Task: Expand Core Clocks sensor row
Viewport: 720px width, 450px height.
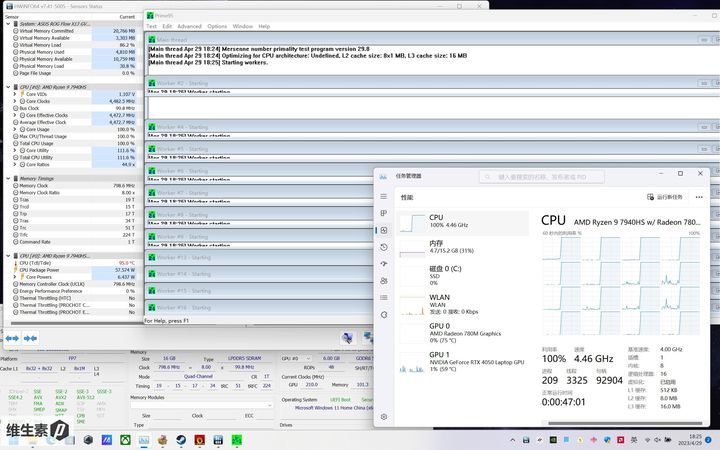Action: [15, 101]
